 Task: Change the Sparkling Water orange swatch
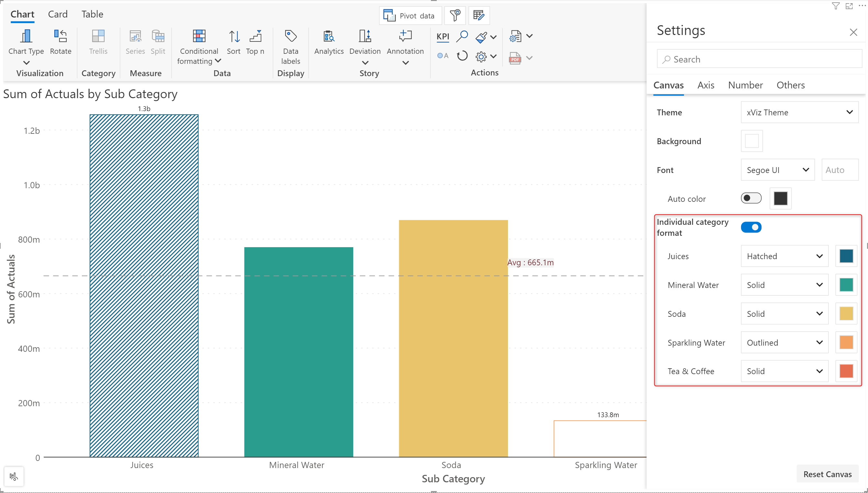[x=846, y=342]
